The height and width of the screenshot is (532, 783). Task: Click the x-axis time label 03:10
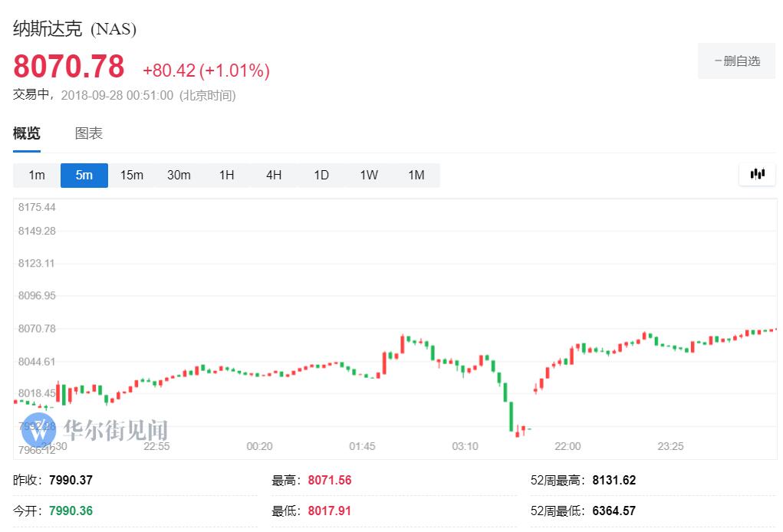point(465,446)
